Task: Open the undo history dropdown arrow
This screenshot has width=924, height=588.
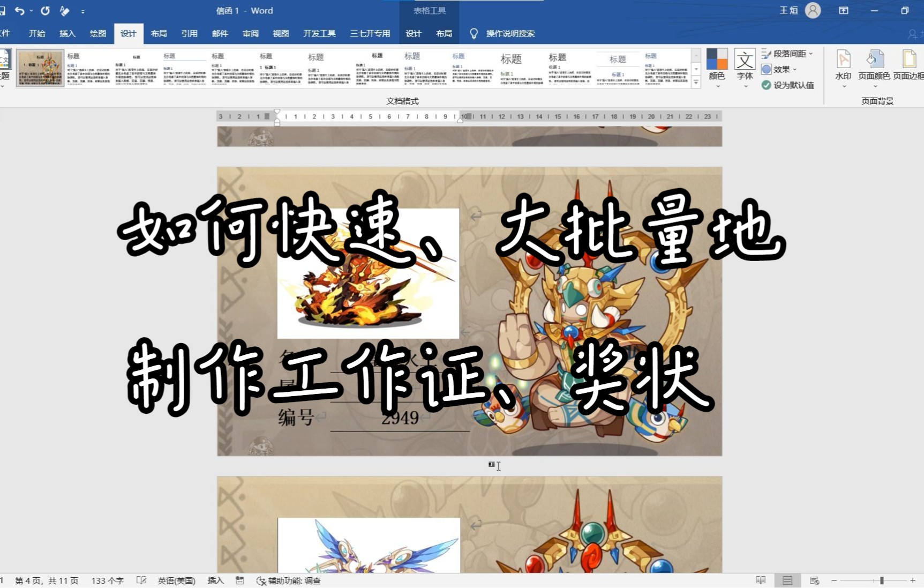Action: [31, 11]
